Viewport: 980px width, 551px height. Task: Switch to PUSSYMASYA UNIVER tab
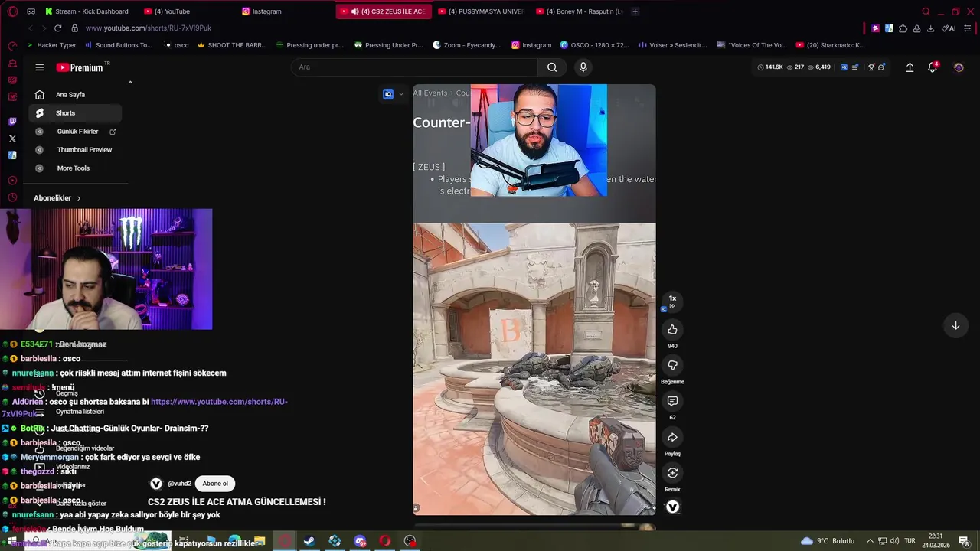[x=480, y=11]
